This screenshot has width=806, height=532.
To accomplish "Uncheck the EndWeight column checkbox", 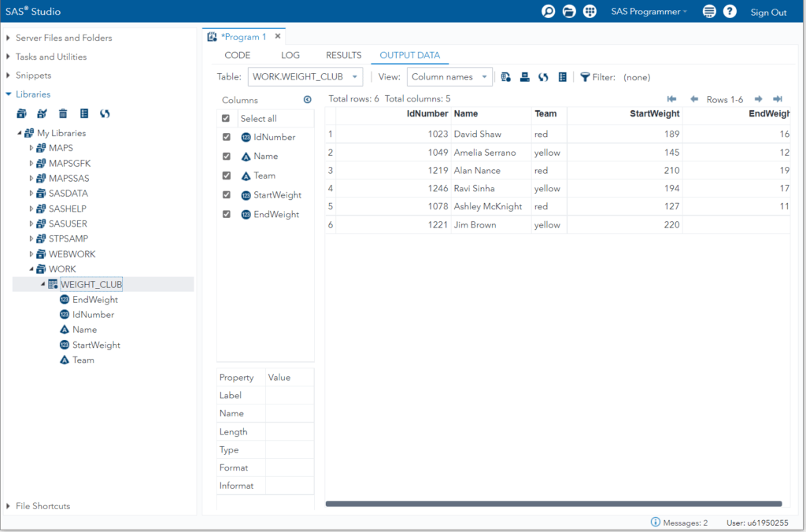I will (x=226, y=214).
